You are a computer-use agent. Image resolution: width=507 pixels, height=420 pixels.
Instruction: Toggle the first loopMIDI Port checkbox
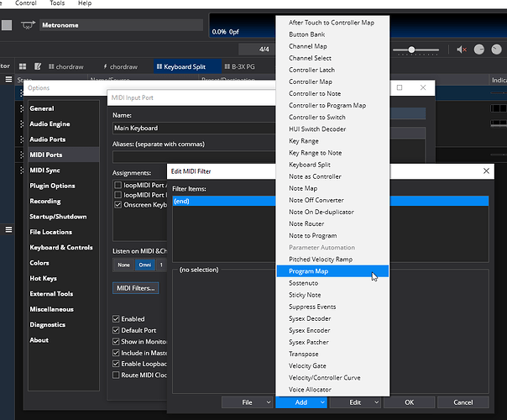[x=118, y=185]
